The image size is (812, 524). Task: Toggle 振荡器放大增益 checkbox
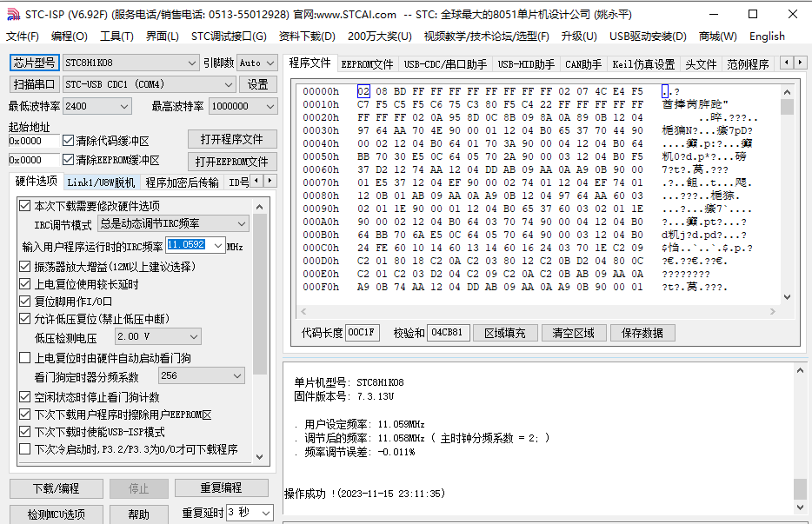24,267
